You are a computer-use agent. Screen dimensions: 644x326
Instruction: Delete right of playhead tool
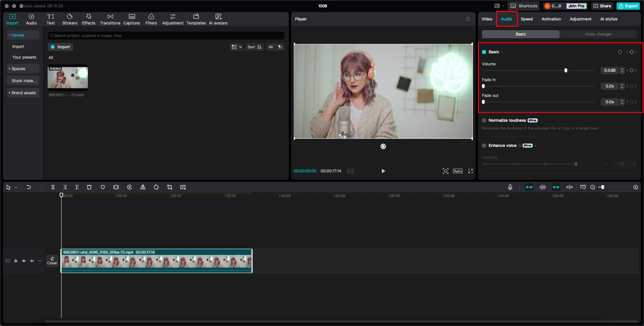pyautogui.click(x=76, y=187)
